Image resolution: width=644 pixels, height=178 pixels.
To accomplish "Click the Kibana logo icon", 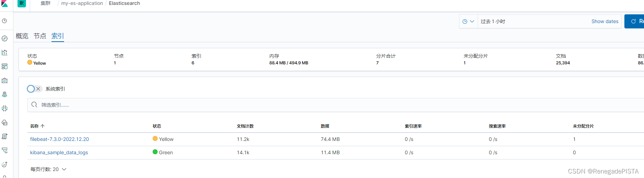I will 5,3.
